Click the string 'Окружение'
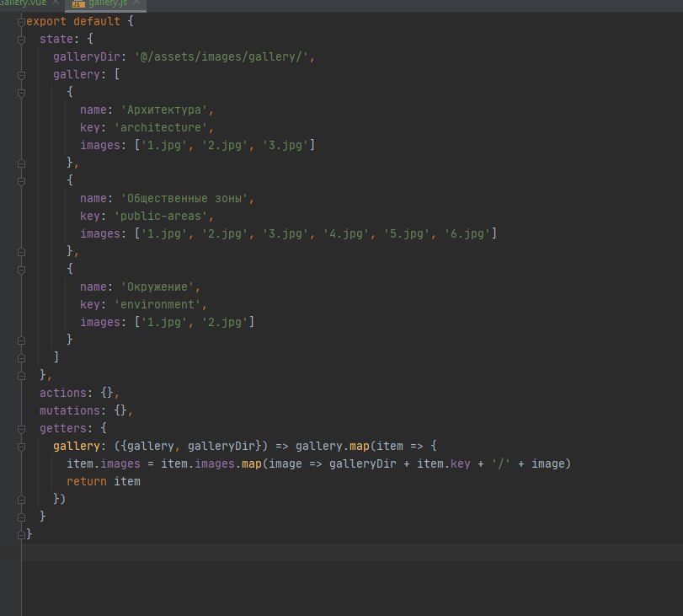This screenshot has width=683, height=616. pos(157,287)
